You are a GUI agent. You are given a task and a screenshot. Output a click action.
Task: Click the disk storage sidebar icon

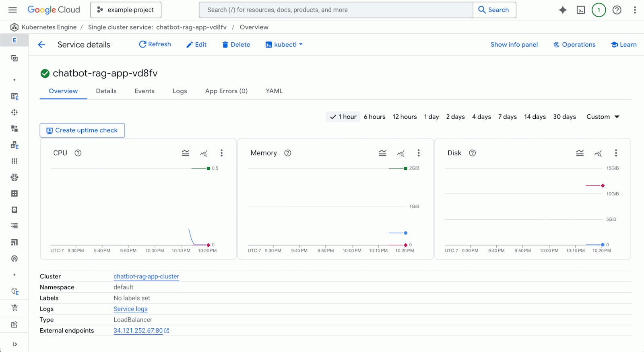point(14,210)
